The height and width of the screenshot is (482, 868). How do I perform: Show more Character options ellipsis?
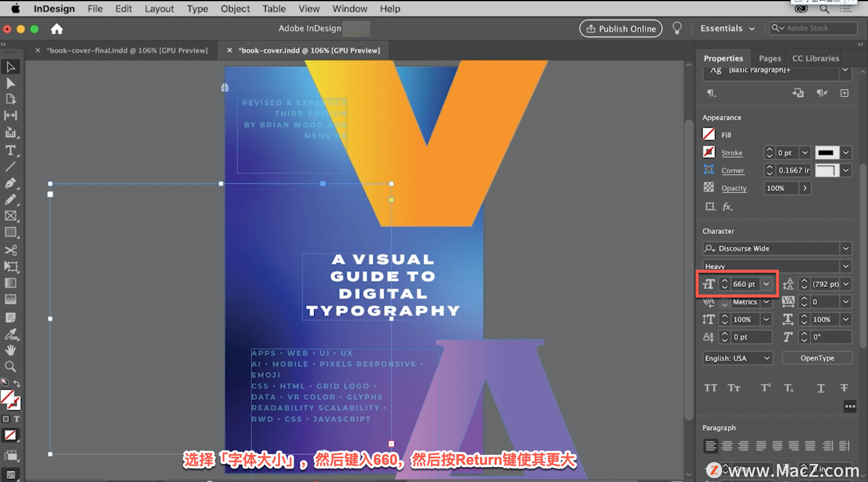pyautogui.click(x=850, y=406)
